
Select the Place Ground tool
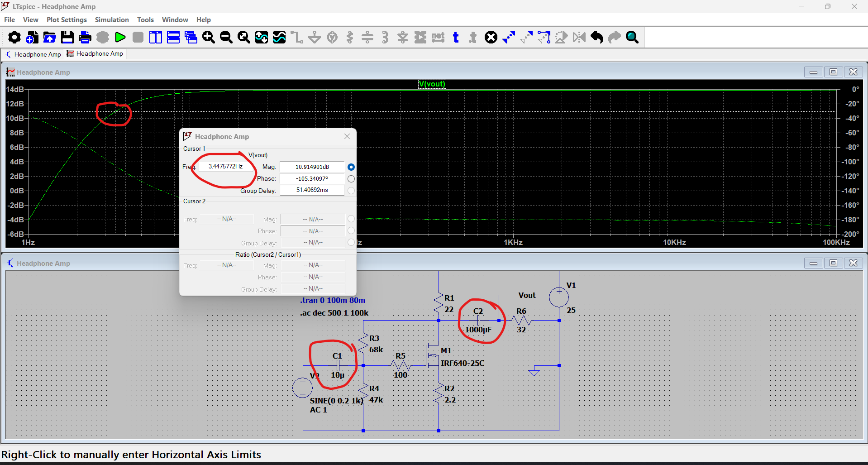pyautogui.click(x=315, y=37)
